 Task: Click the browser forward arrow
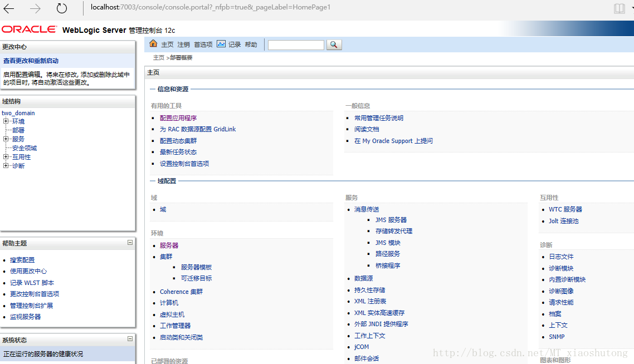click(x=35, y=8)
